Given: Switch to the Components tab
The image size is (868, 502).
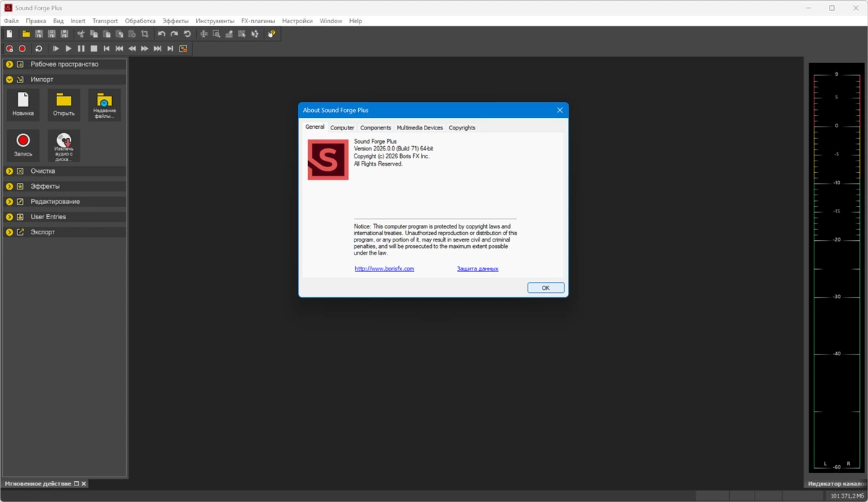Looking at the screenshot, I should [x=375, y=127].
